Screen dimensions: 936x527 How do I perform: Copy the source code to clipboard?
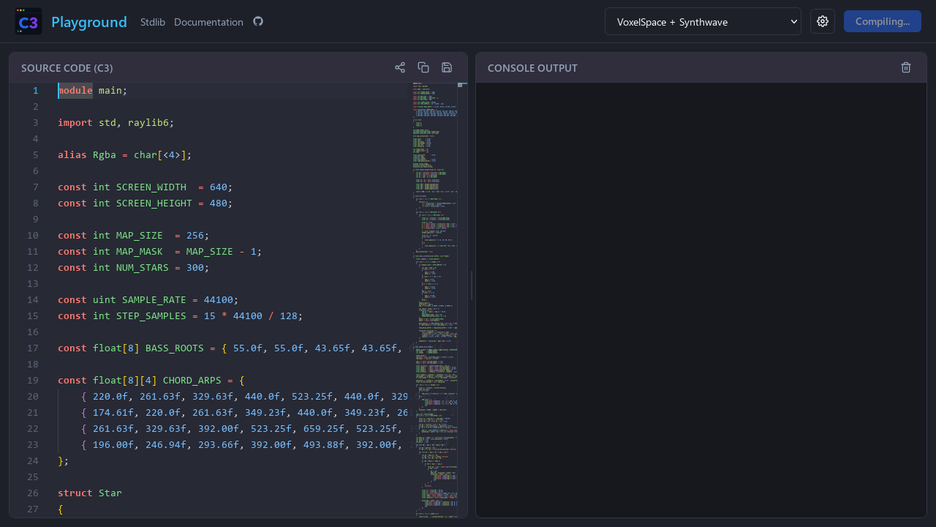click(423, 67)
